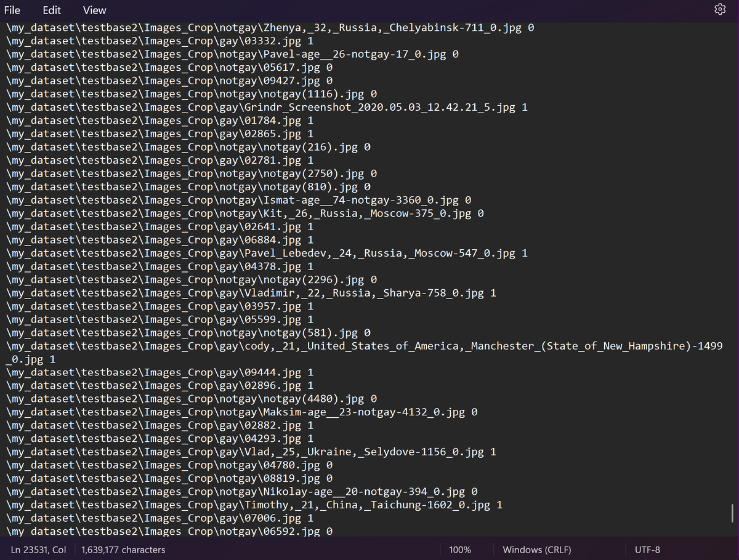Click the line containing 04780.jpg

(x=169, y=465)
